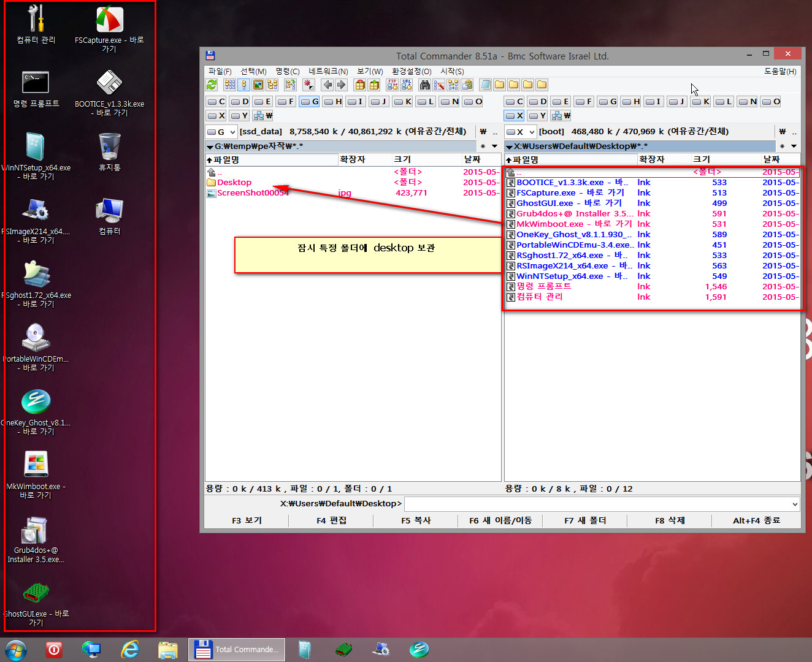The image size is (812, 662).
Task: Open the URL new FTP connection
Action: (x=407, y=85)
